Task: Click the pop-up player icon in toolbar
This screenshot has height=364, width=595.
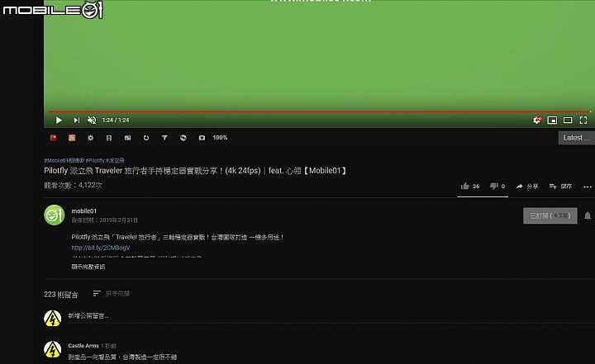Action: [127, 138]
